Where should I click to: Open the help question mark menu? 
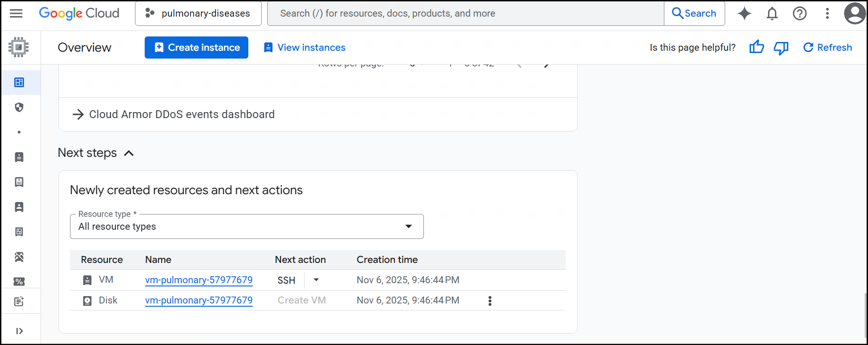click(x=800, y=13)
